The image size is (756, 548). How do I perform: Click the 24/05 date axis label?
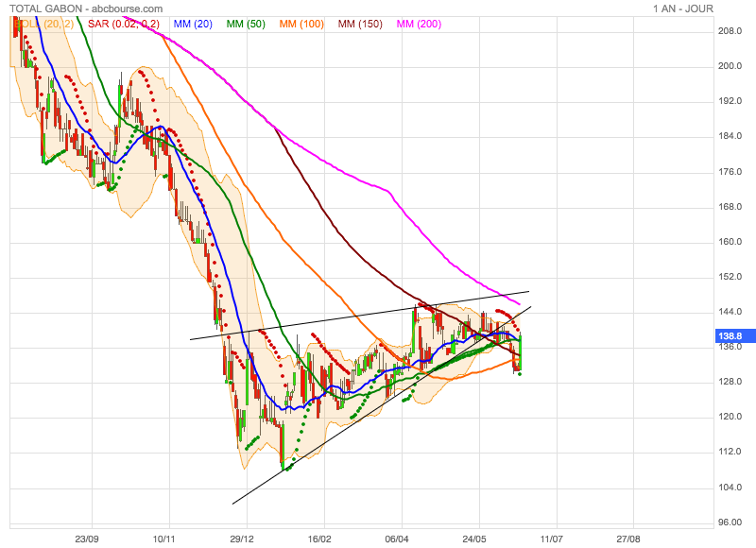pyautogui.click(x=474, y=539)
